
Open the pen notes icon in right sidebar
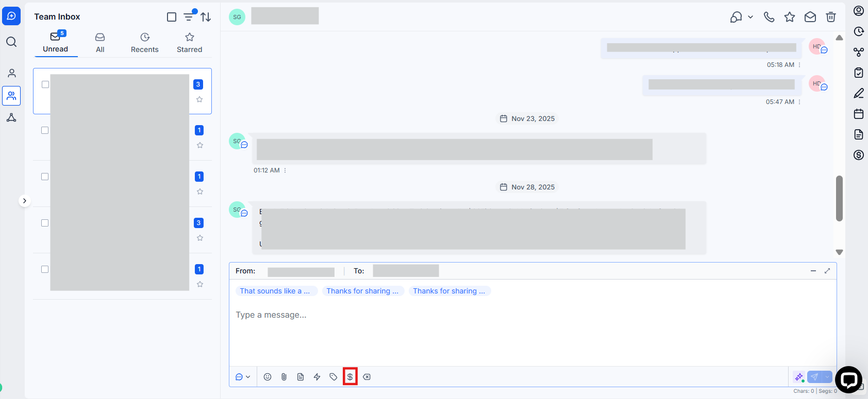[859, 93]
